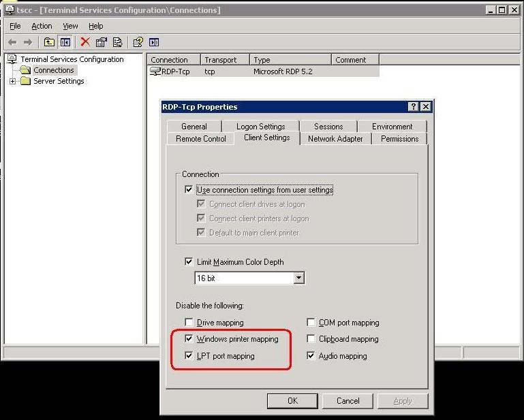Switch to the Sessions tab
This screenshot has width=524, height=420.
click(x=328, y=127)
